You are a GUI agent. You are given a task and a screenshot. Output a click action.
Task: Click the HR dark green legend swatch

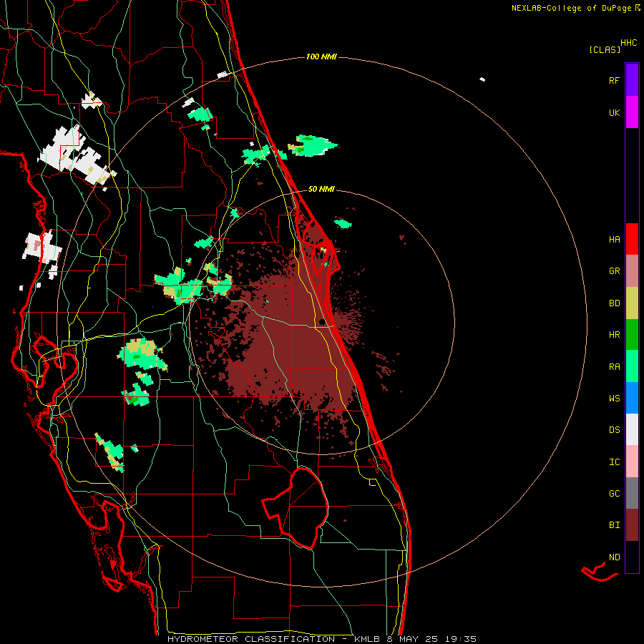(x=632, y=334)
